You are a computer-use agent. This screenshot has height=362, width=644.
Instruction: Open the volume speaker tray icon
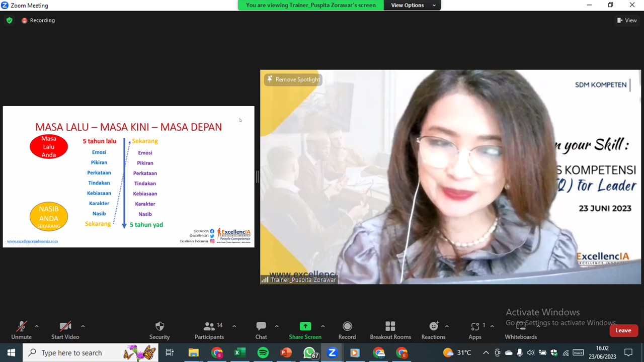(531, 352)
